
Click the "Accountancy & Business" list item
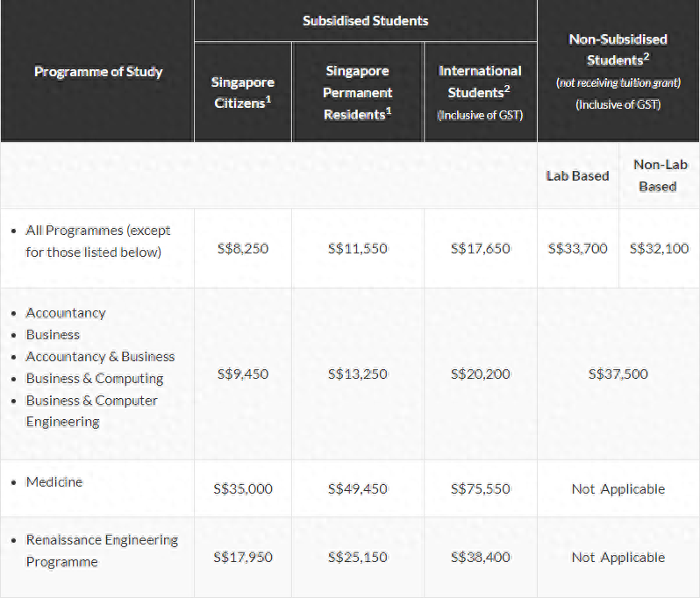[100, 357]
